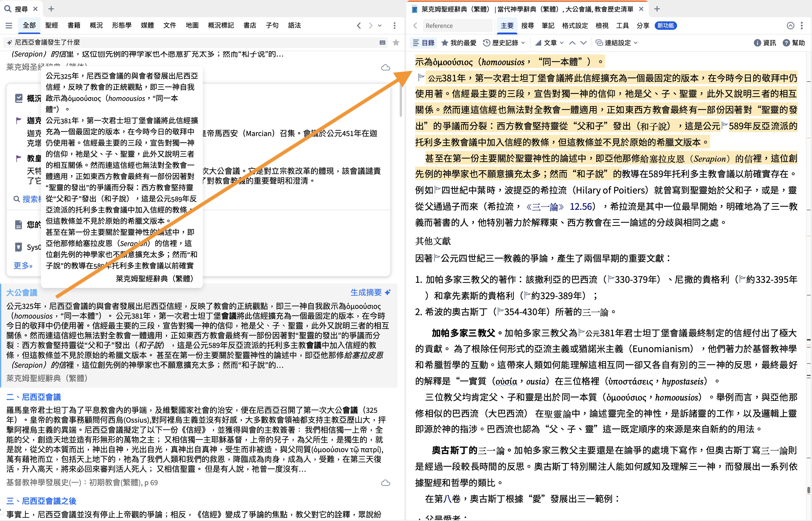812x521 pixels.
Task: Open 檢視 menu
Action: [602, 26]
